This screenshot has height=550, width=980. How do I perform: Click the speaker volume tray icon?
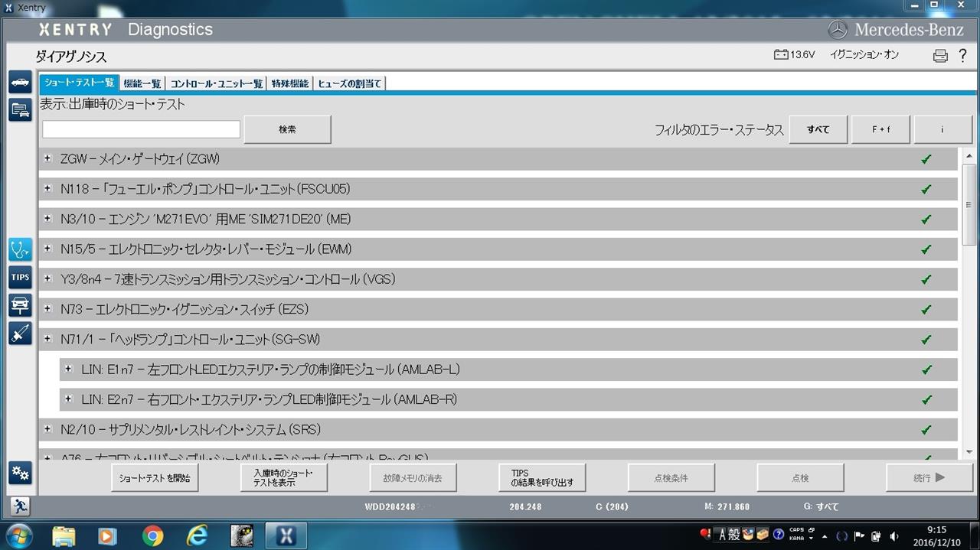tap(895, 535)
